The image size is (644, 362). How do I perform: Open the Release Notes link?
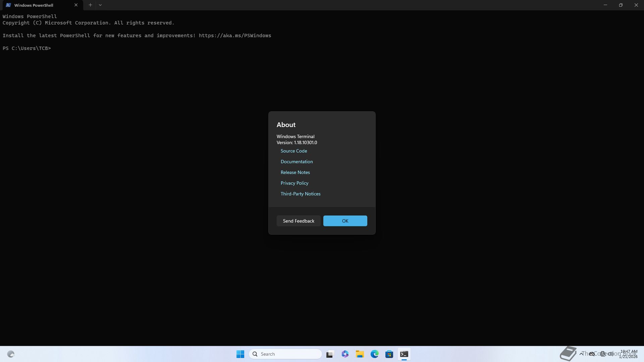pos(295,172)
